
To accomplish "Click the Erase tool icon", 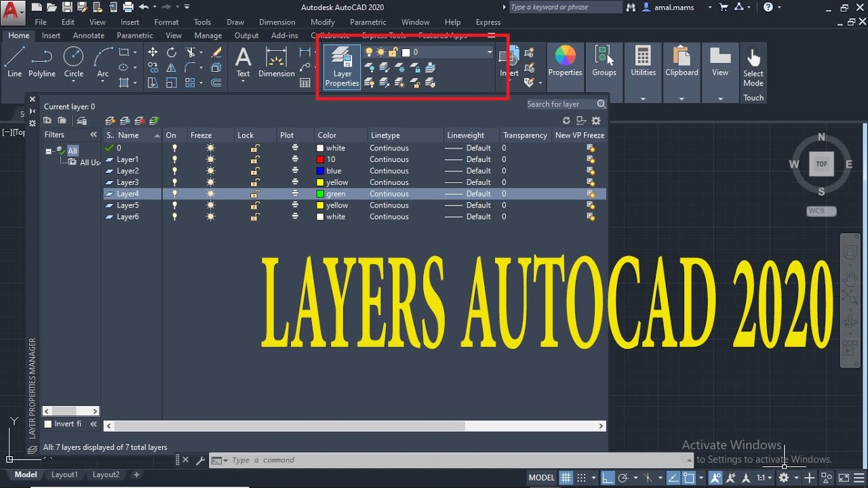I will pos(216,52).
